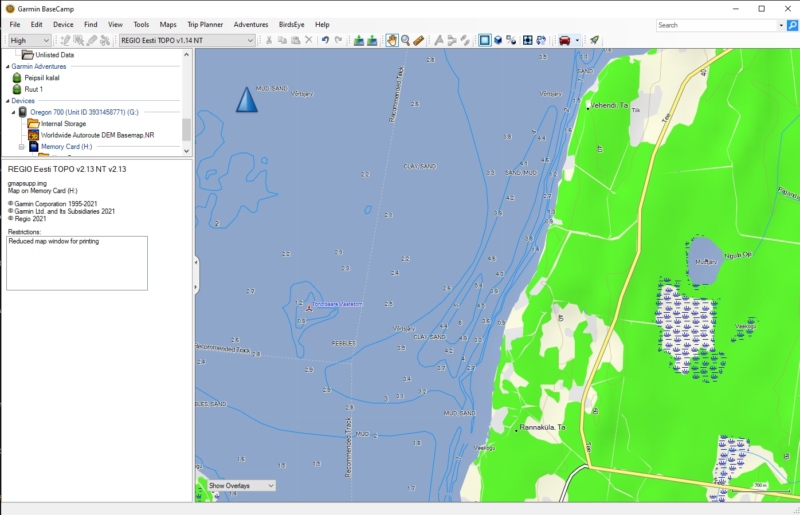Open the BirdsEye menu
The height and width of the screenshot is (515, 800).
pyautogui.click(x=291, y=24)
